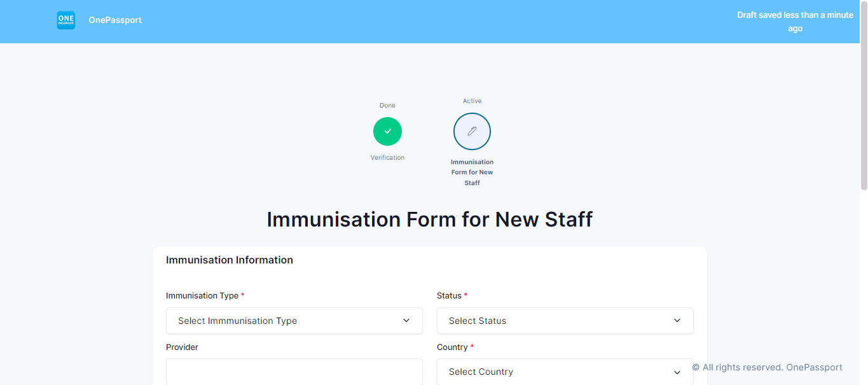868x385 pixels.
Task: Click the vertical page scrollbar thumb
Action: click(864, 95)
